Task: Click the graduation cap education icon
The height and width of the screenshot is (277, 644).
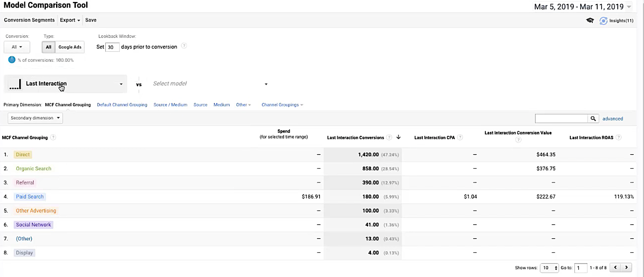Action: pos(590,21)
